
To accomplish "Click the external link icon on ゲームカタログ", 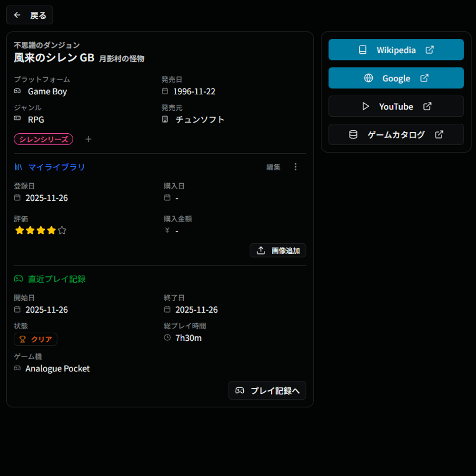I will [439, 134].
